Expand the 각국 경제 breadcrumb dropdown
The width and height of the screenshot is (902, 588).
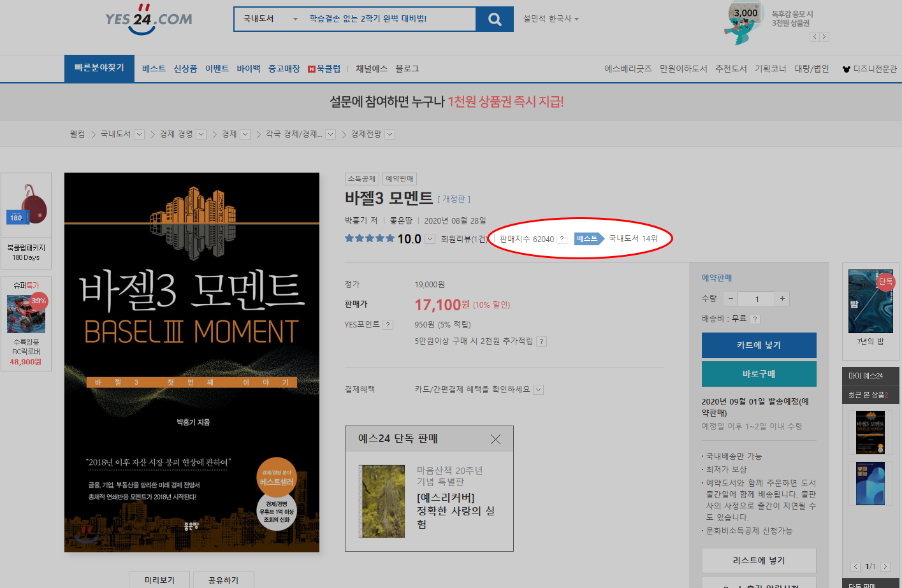click(330, 134)
